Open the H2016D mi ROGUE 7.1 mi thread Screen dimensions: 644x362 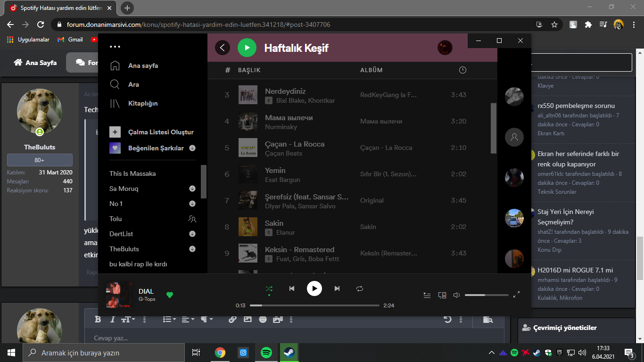pos(575,270)
